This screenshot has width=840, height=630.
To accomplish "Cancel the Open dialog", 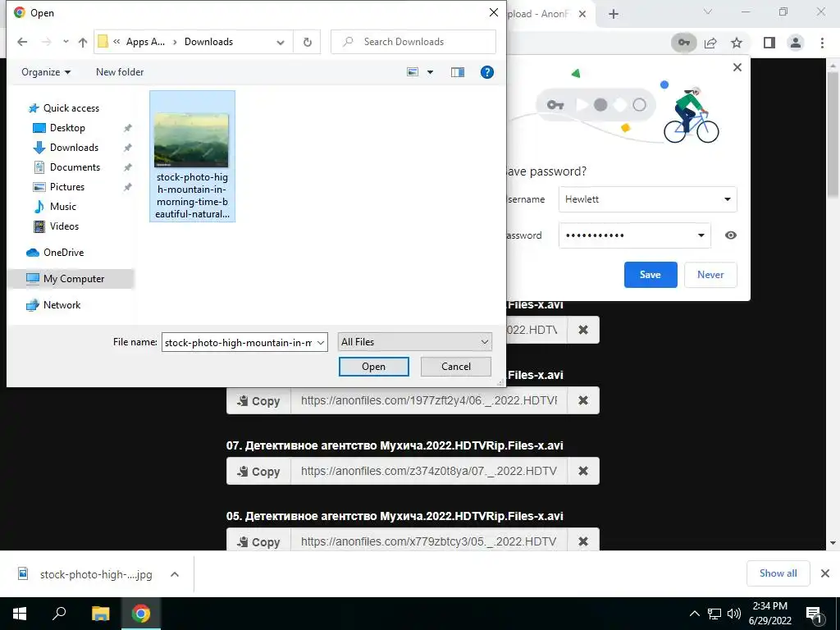I will (456, 367).
